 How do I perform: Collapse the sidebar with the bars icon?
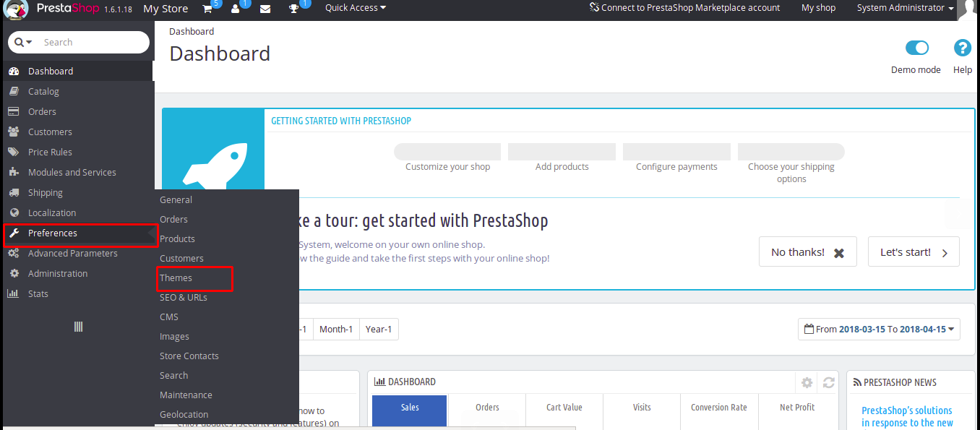(x=79, y=327)
